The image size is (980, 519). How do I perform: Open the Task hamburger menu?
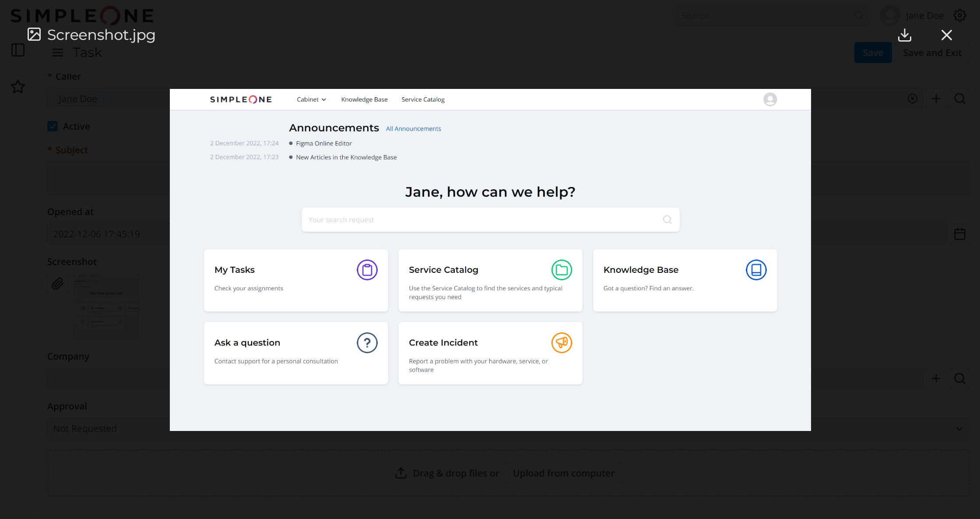tap(58, 53)
